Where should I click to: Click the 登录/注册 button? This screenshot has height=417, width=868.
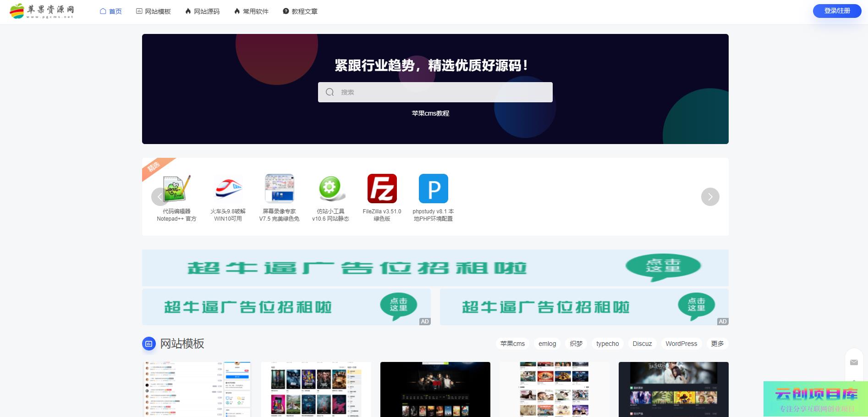pos(837,11)
